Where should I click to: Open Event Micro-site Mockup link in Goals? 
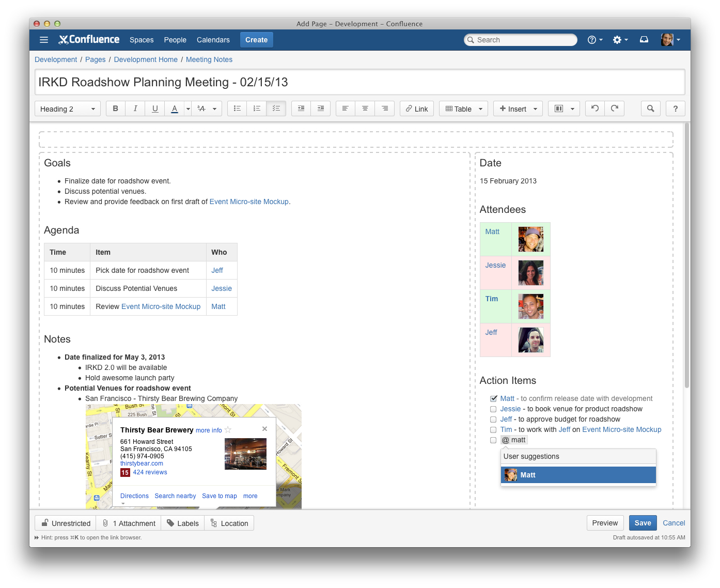click(x=249, y=202)
